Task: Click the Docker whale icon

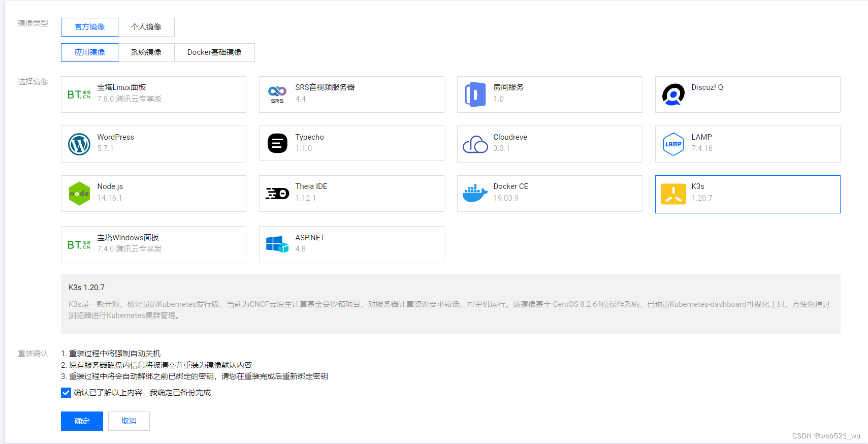Action: (475, 194)
